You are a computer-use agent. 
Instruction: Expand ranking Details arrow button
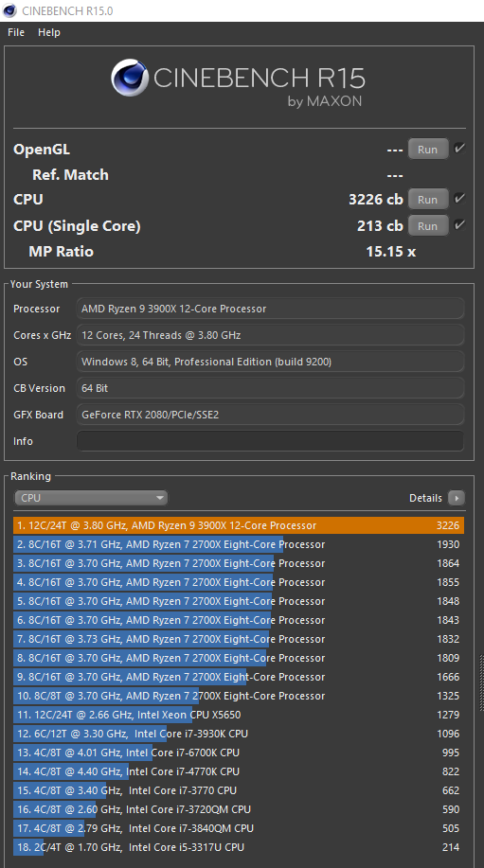pos(457,498)
